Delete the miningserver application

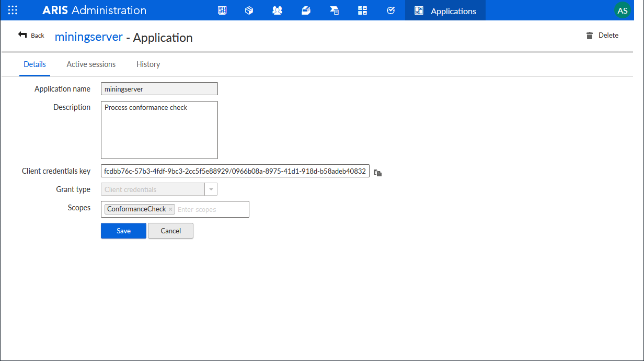tap(602, 35)
